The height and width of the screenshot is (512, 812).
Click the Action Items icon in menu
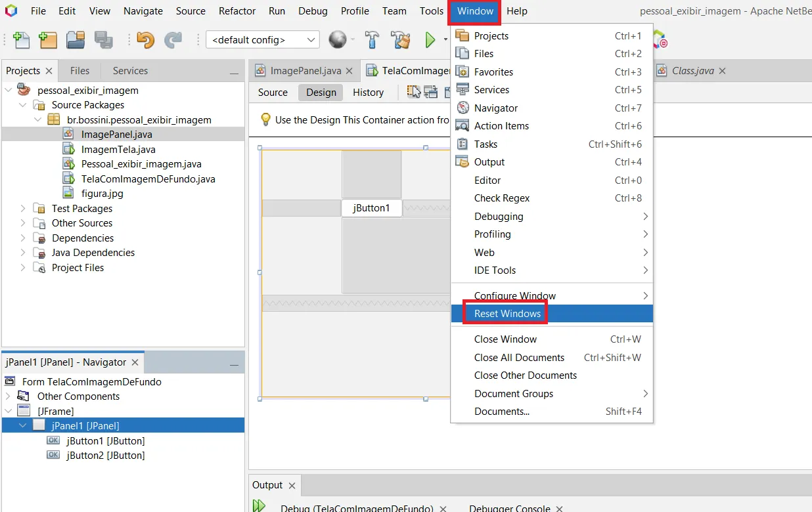coord(462,125)
